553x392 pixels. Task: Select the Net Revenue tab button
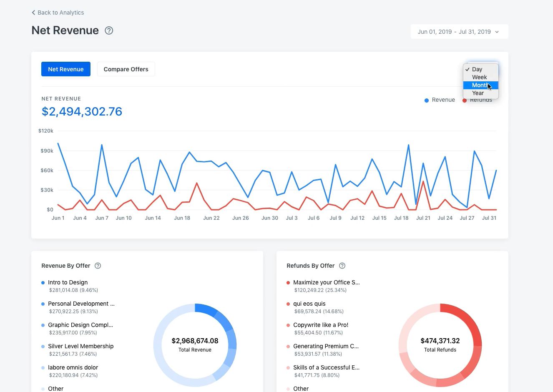point(66,69)
